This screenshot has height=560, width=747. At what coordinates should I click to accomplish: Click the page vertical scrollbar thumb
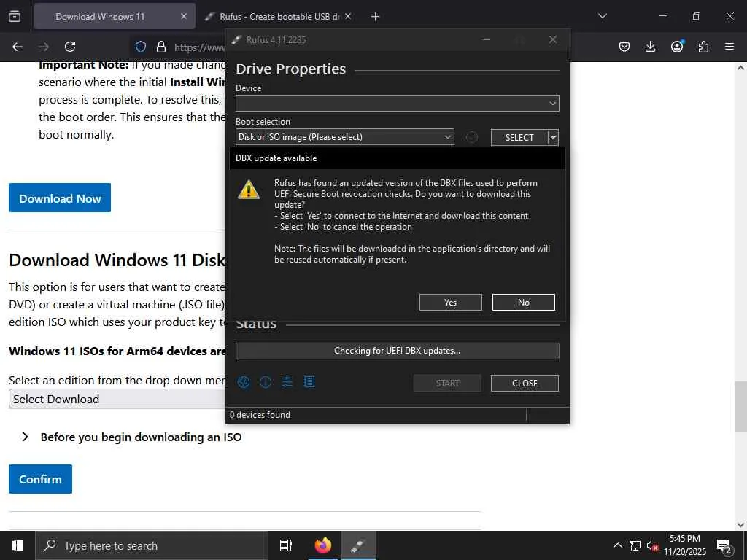point(740,406)
